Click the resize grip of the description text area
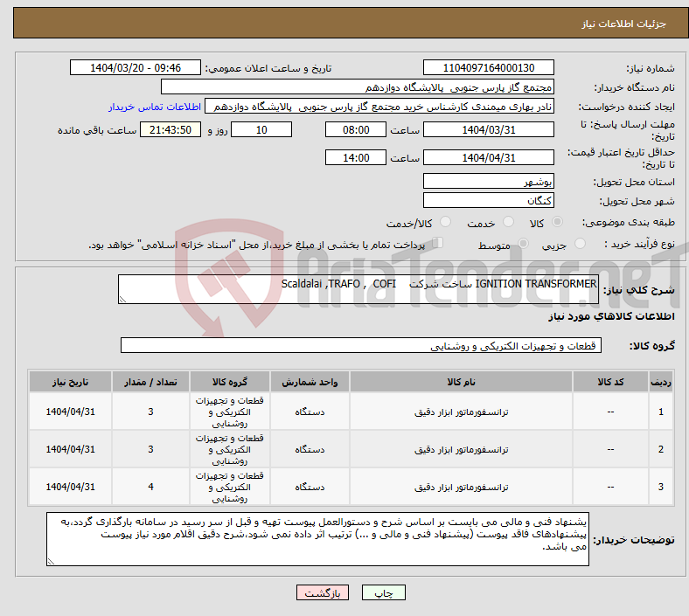The image size is (689, 616). point(122,300)
